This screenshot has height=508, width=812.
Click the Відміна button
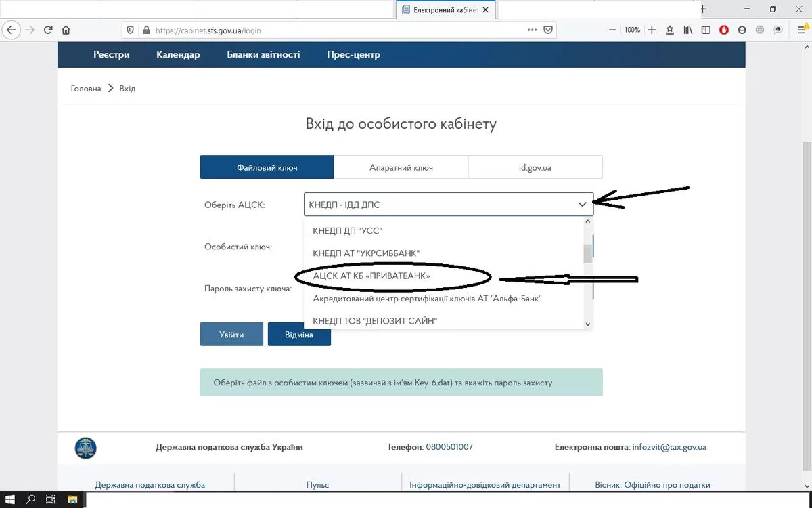click(x=299, y=335)
